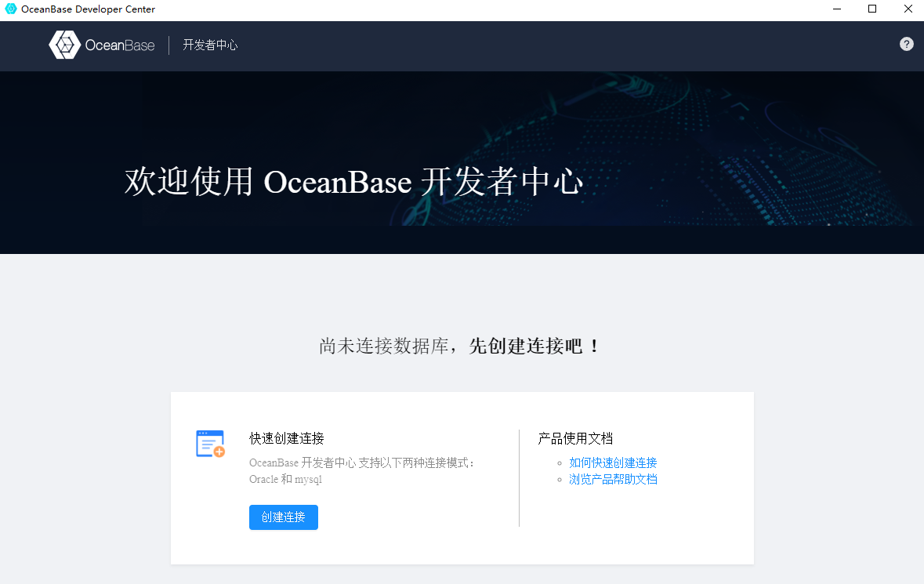
Task: Minimize the OceanBase Developer Center window
Action: 837,9
